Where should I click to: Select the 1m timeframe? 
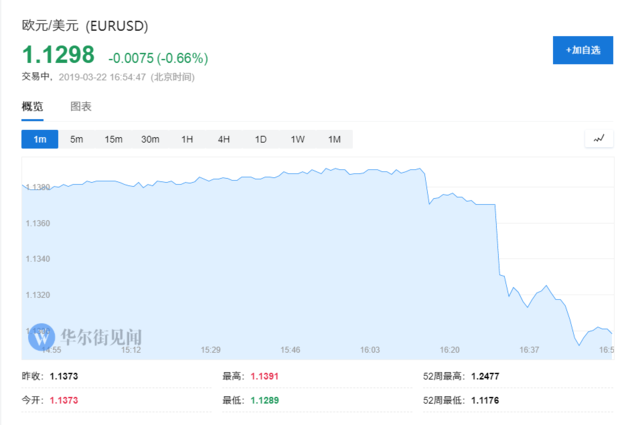[40, 139]
